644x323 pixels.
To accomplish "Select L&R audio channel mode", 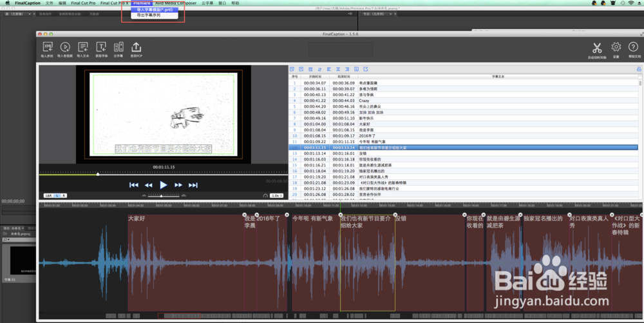I will point(49,195).
